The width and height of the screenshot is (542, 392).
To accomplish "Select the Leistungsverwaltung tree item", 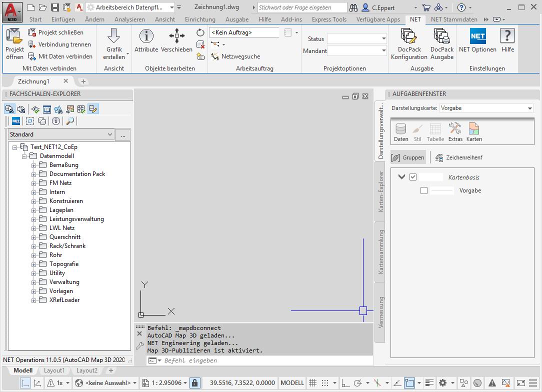I will pyautogui.click(x=76, y=219).
